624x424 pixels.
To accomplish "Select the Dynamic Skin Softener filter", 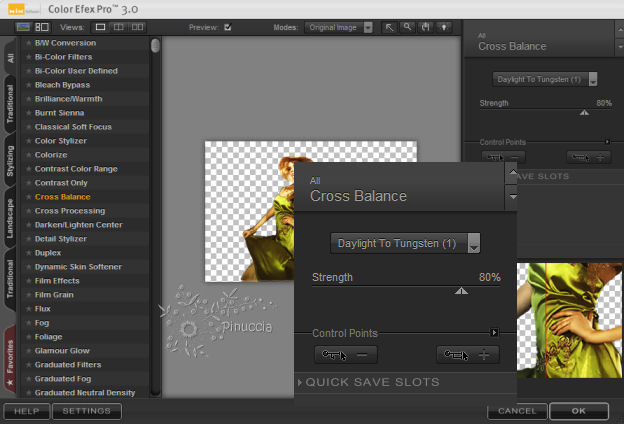I will (x=78, y=267).
